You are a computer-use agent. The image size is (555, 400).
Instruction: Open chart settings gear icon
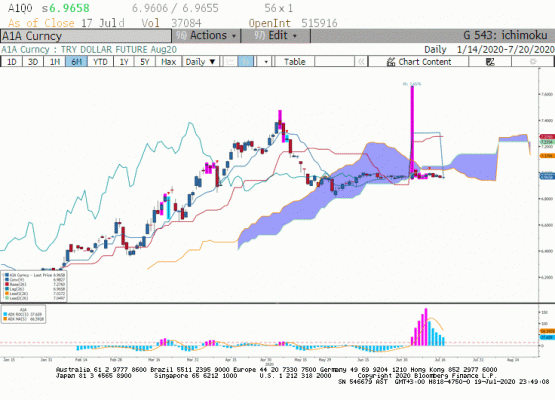533,62
